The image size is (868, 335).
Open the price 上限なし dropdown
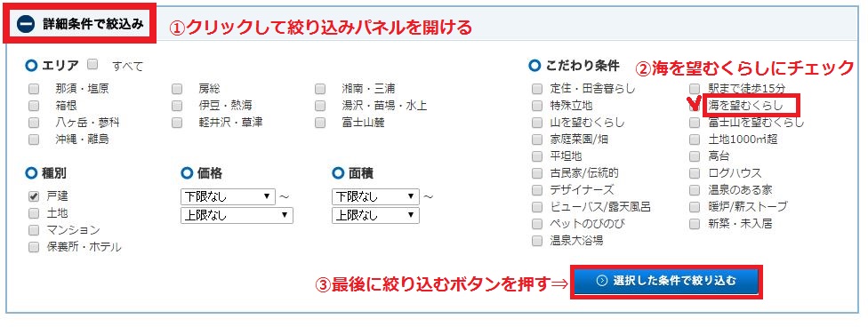click(x=237, y=216)
